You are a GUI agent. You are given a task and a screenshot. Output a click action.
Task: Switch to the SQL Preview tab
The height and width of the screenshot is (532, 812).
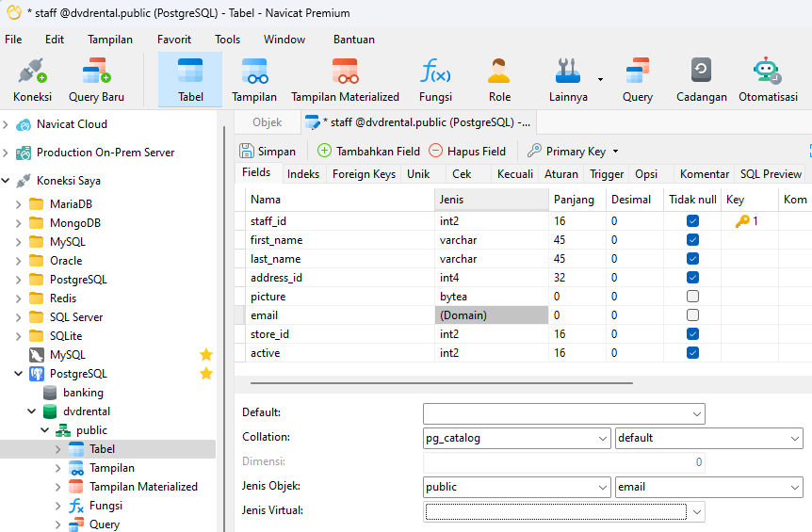point(771,174)
